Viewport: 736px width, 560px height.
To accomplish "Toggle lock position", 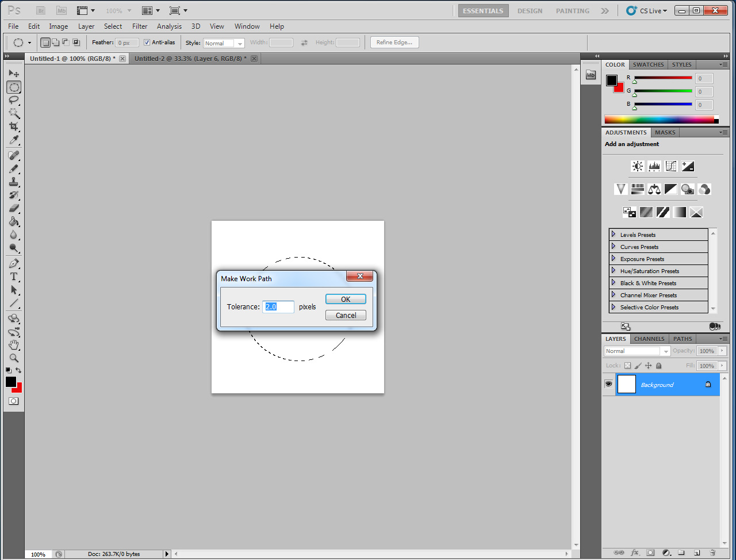I will coord(648,366).
